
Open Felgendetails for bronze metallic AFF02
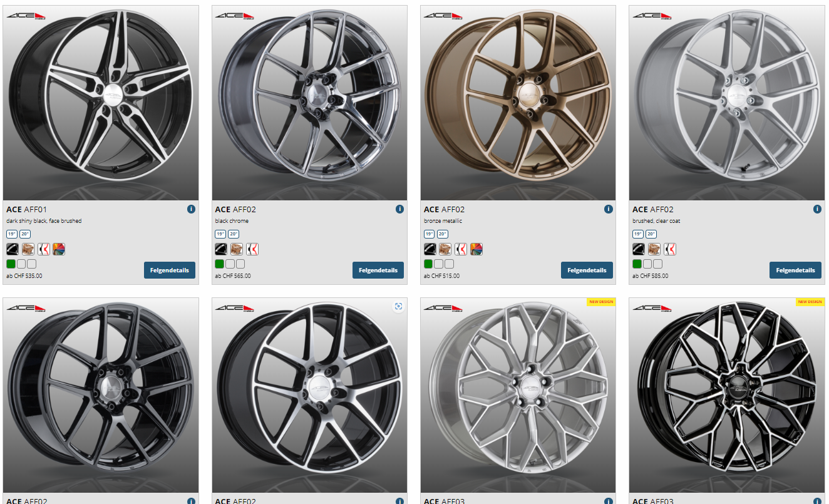click(x=587, y=270)
